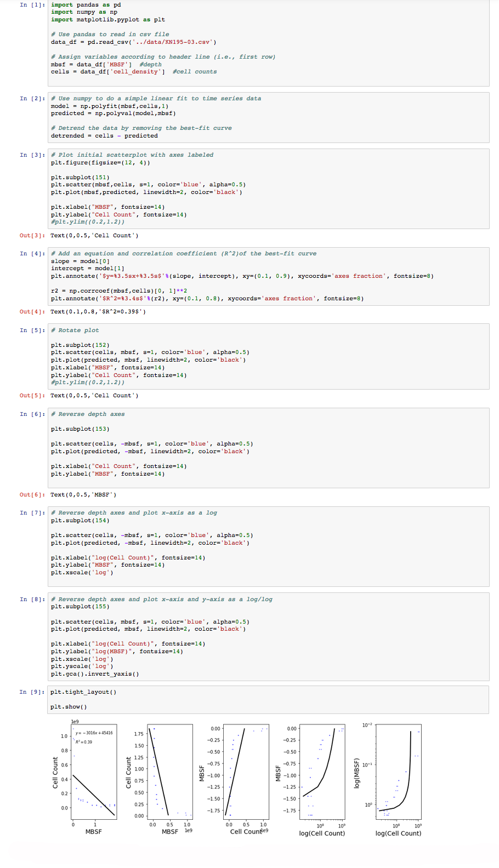Click the Out[3] Cell Count text output
The width and height of the screenshot is (499, 868).
(94, 236)
